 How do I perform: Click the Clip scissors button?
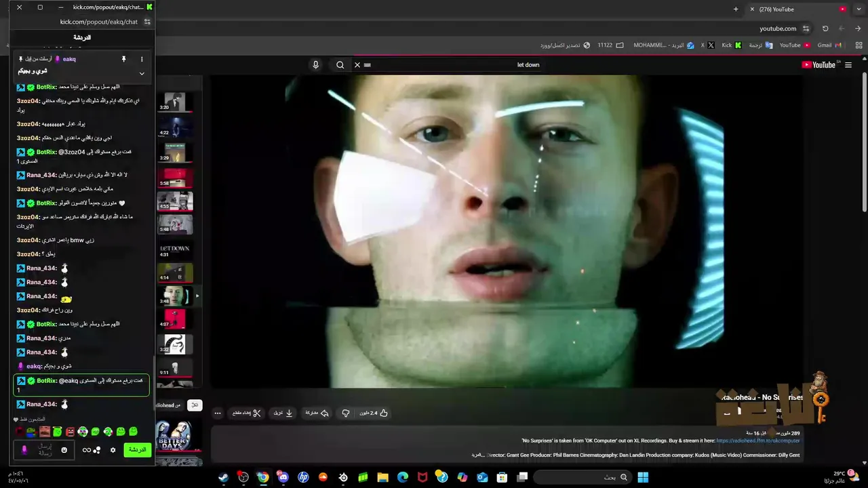247,413
